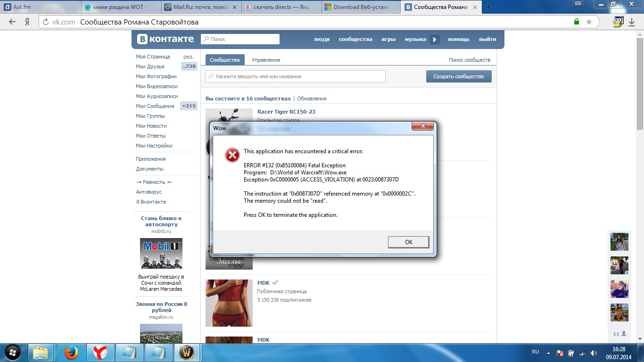Switch to скачать directx tab
Image resolution: width=644 pixels, height=362 pixels.
pos(281,7)
